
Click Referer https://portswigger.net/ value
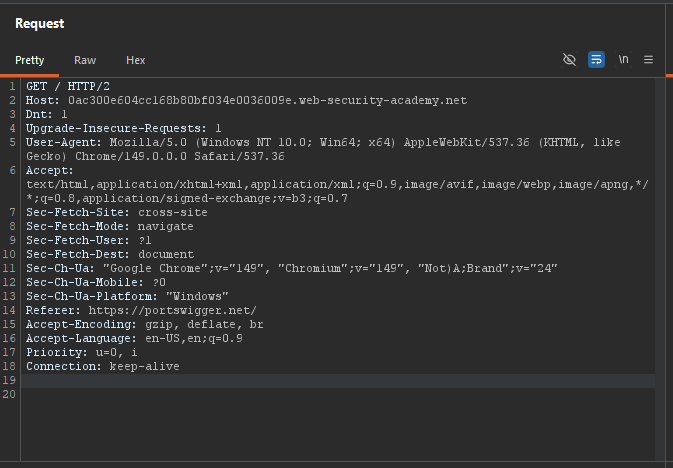173,310
